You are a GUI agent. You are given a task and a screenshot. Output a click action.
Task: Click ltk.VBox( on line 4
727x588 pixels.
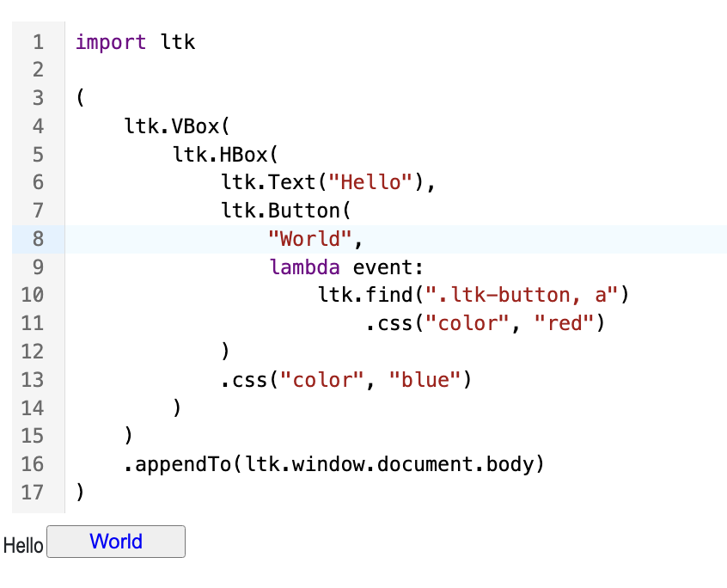point(178,126)
